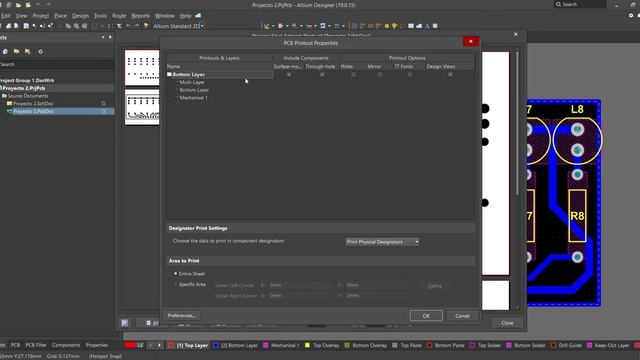Click the second page thumbnail in preview
The image size is (640, 360).
point(142,107)
